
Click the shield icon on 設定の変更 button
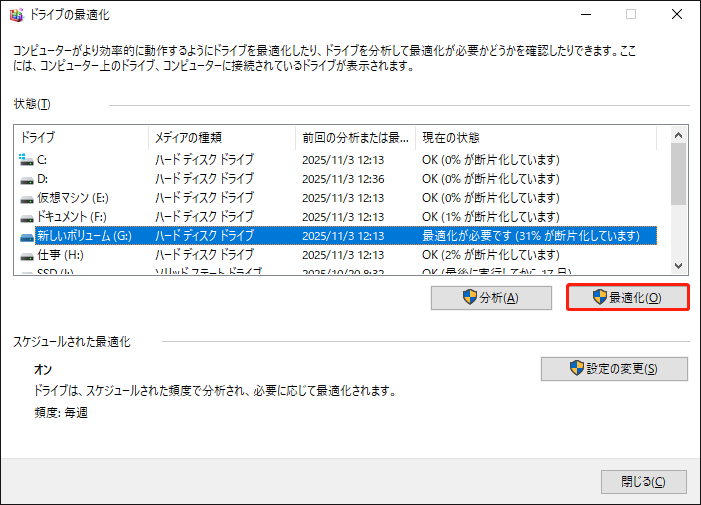[x=577, y=368]
